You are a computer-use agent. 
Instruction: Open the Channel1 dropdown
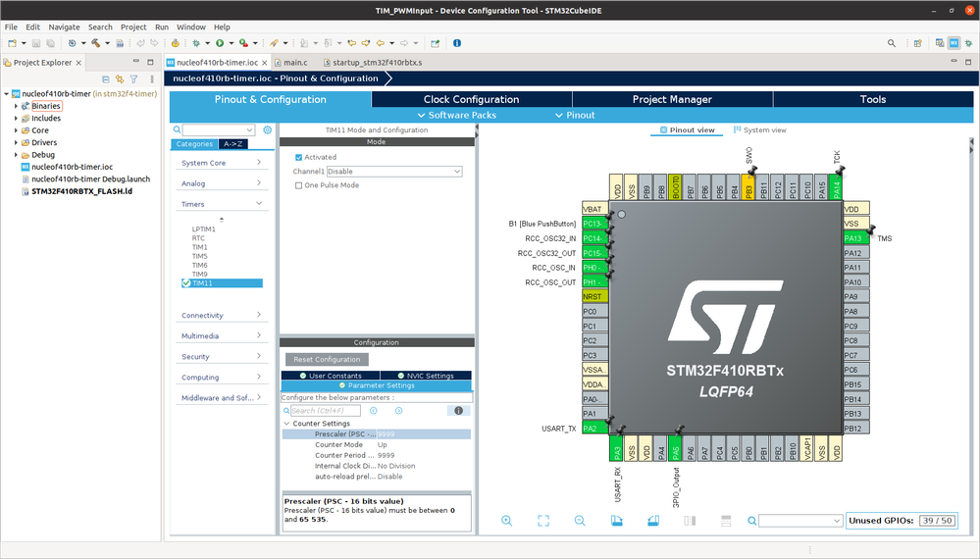(x=394, y=172)
